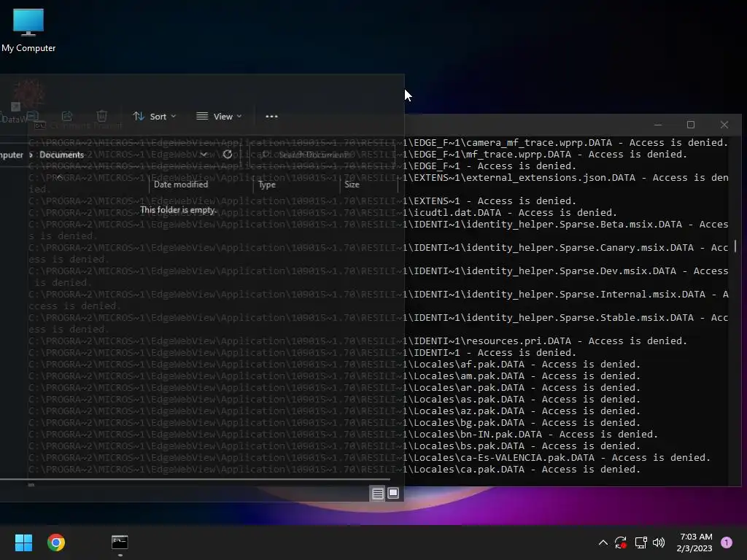Click the Refresh button beside address bar
The width and height of the screenshot is (747, 560).
click(x=228, y=155)
